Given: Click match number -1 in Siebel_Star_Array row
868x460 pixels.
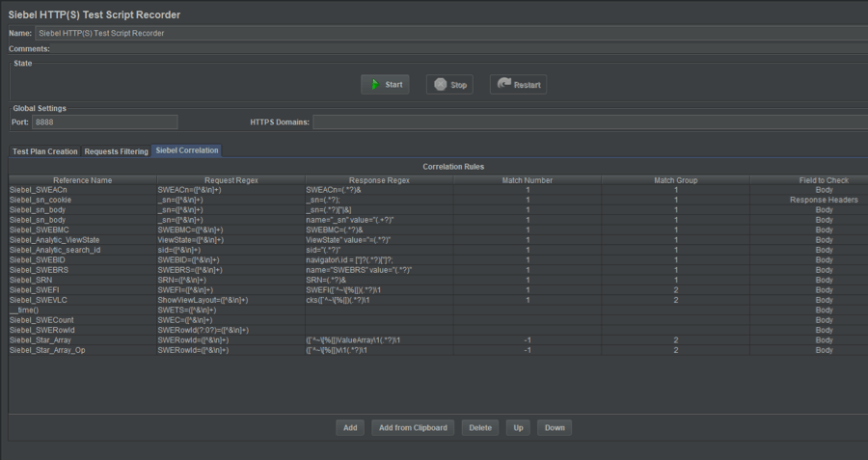Looking at the screenshot, I should pyautogui.click(x=528, y=339).
